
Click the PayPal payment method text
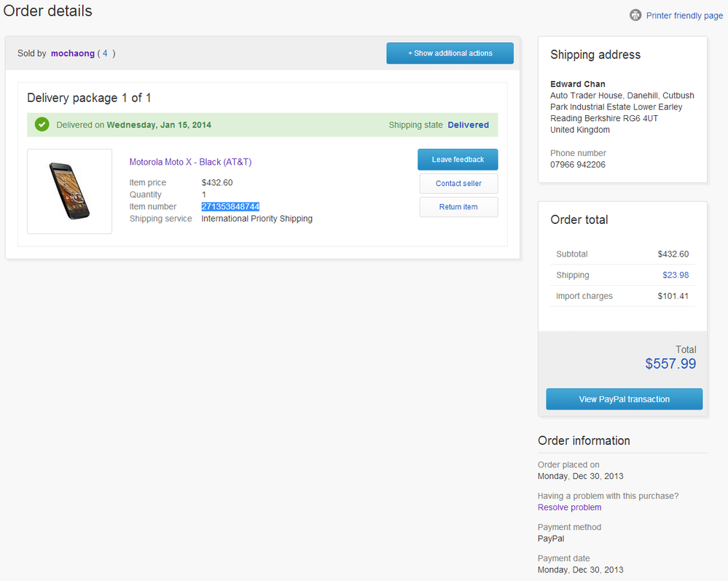(551, 539)
